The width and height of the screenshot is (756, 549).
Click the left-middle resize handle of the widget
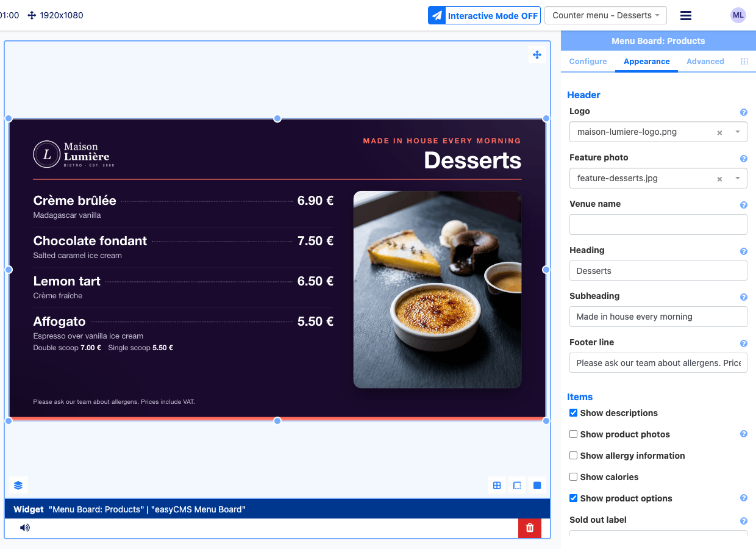tap(9, 270)
